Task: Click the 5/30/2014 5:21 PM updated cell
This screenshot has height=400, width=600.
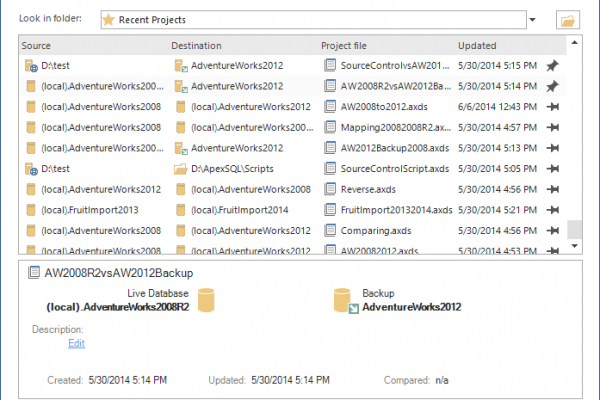Action: click(497, 210)
